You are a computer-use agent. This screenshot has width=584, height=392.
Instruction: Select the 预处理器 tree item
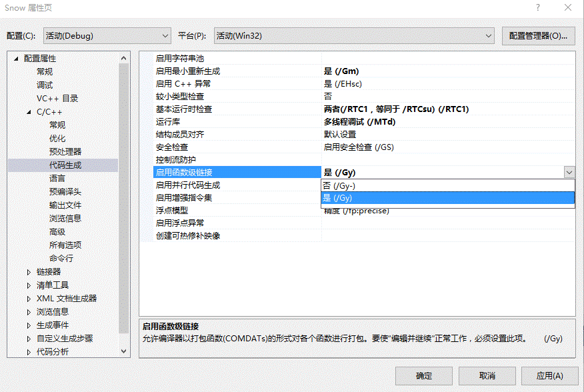tap(65, 151)
